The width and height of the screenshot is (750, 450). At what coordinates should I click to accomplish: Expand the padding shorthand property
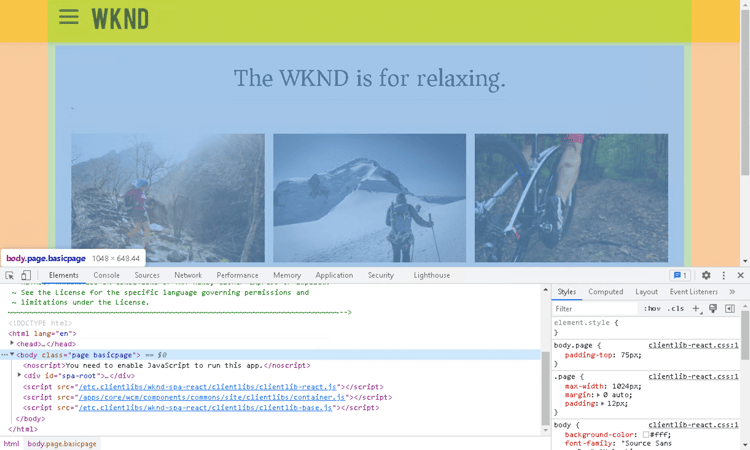(x=603, y=404)
